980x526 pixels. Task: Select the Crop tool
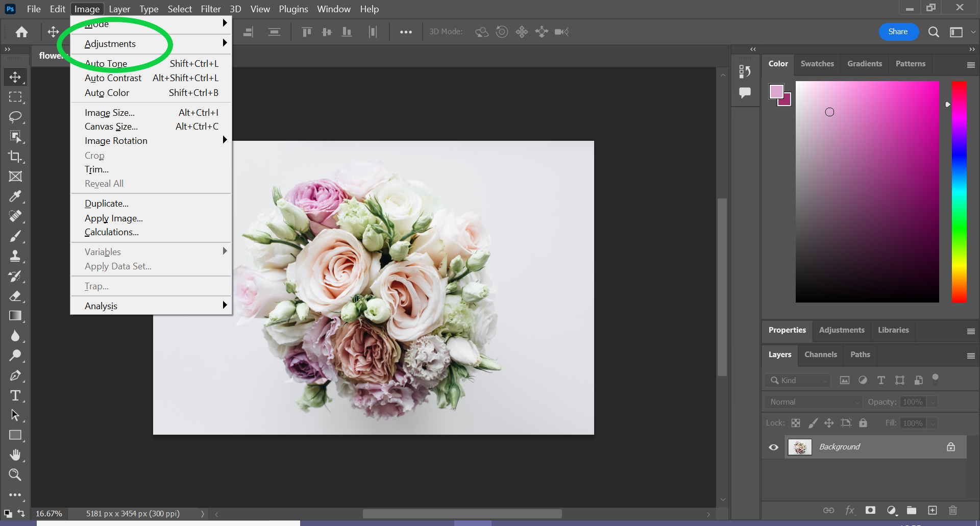[x=15, y=157]
